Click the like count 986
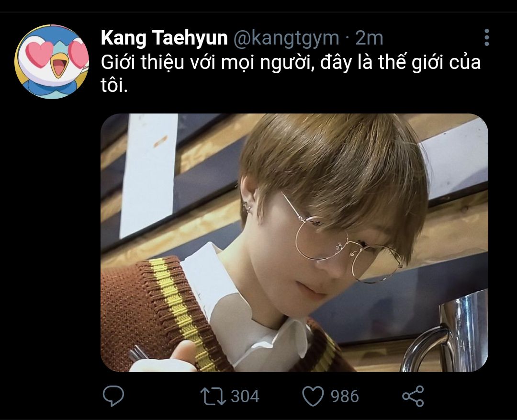Screen dimensions: 517x420 pyautogui.click(x=345, y=396)
